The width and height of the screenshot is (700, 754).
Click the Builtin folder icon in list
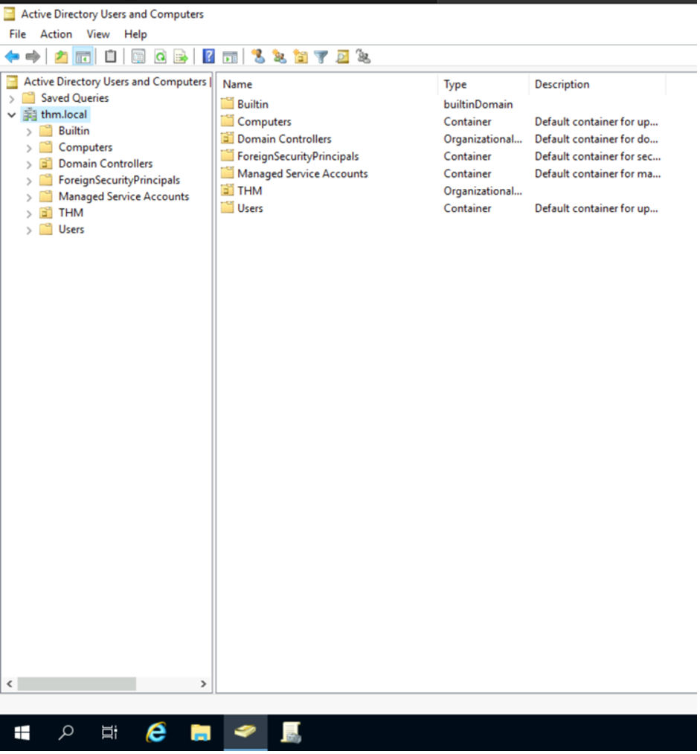(x=228, y=104)
